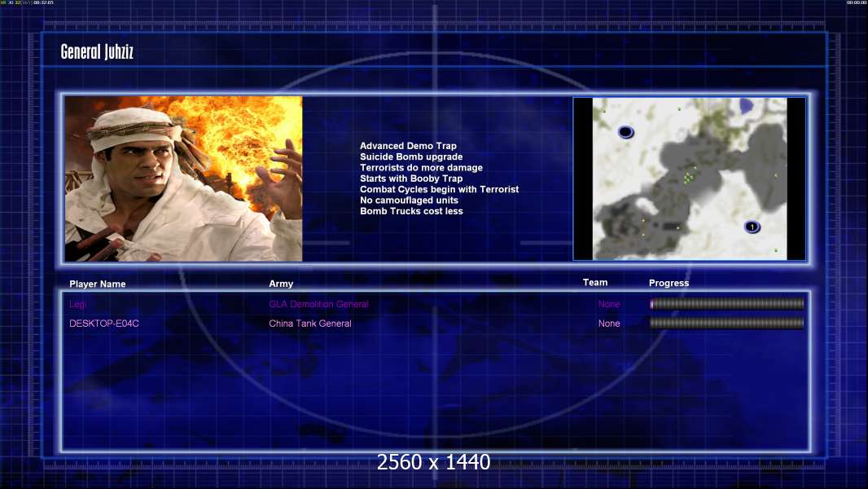This screenshot has width=868, height=489.
Task: Click the 'Suicide Bomb upgrade' line
Action: (411, 156)
